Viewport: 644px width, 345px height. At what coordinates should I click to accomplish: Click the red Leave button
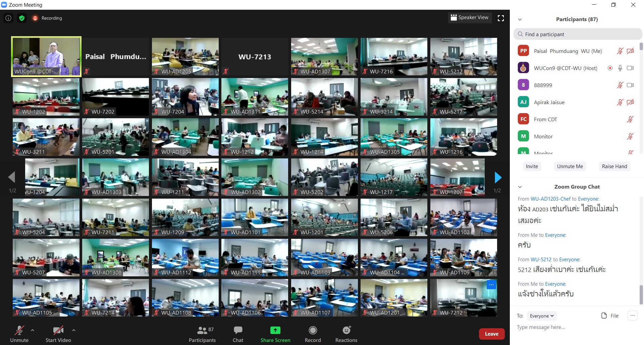click(x=491, y=334)
